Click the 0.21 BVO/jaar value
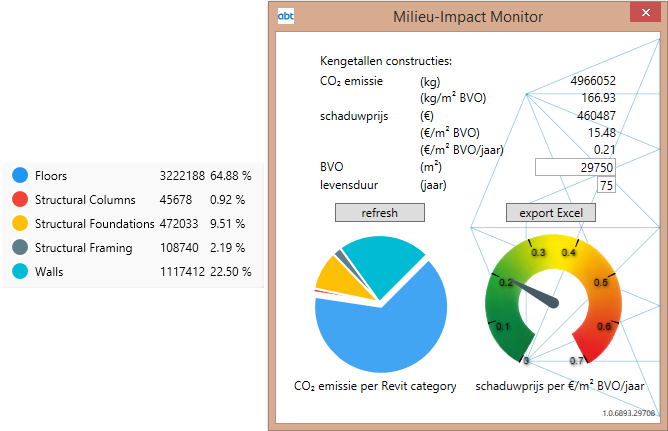Screen dimensions: 668x431 605,150
